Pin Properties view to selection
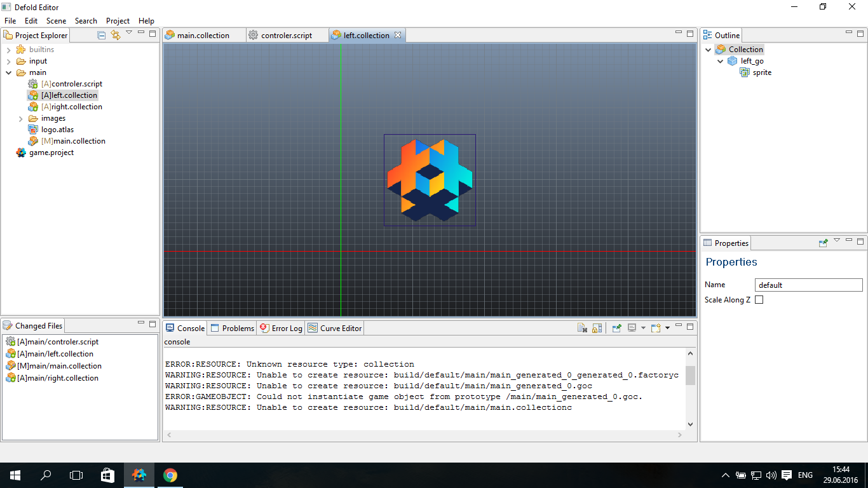Screen dimensions: 868x488 coord(824,243)
